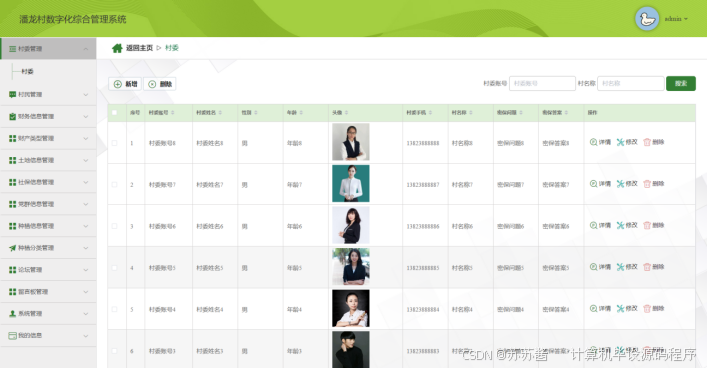Check the box for row 1
The width and height of the screenshot is (707, 368).
(115, 143)
